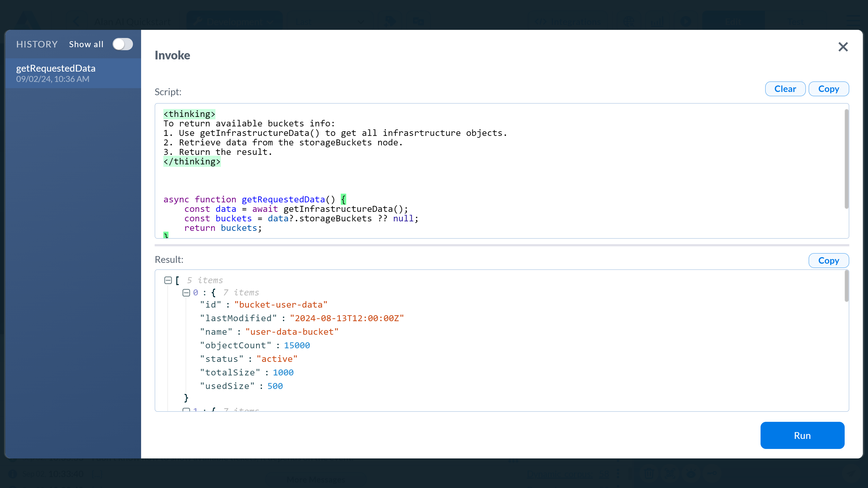Enable the Show all toggle
Screen dimensions: 868x488
(122, 44)
